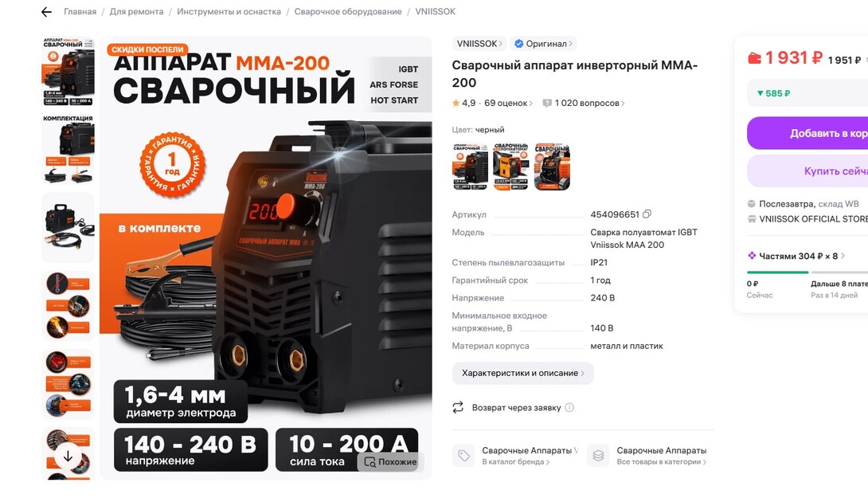Expand the Оригинал badge
This screenshot has width=868, height=502.
pos(543,44)
